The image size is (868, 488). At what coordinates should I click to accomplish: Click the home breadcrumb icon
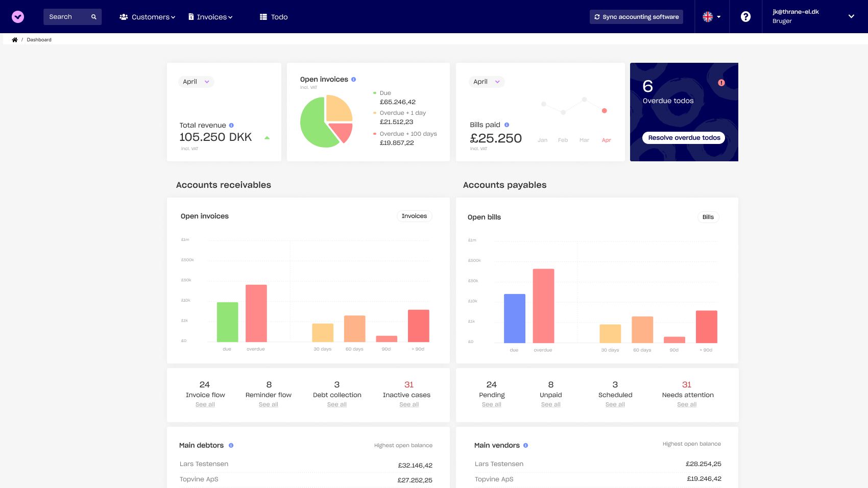pos(15,40)
